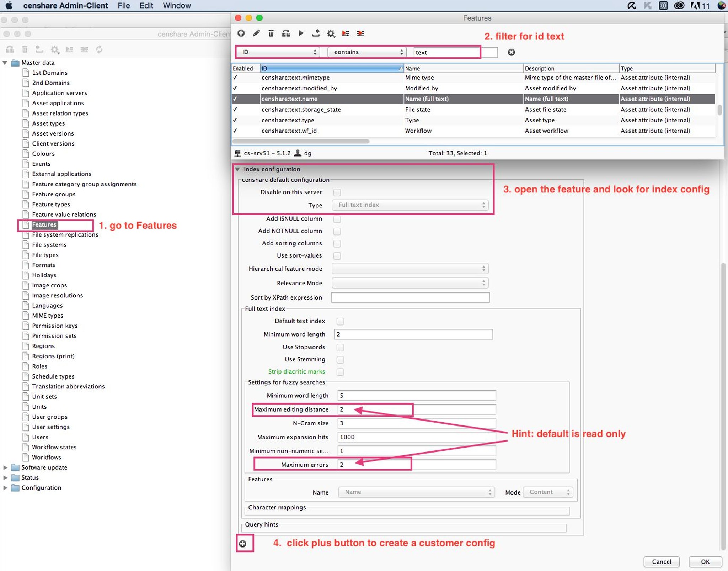The image size is (728, 571).
Task: Expand the Software update folder
Action: click(5, 467)
